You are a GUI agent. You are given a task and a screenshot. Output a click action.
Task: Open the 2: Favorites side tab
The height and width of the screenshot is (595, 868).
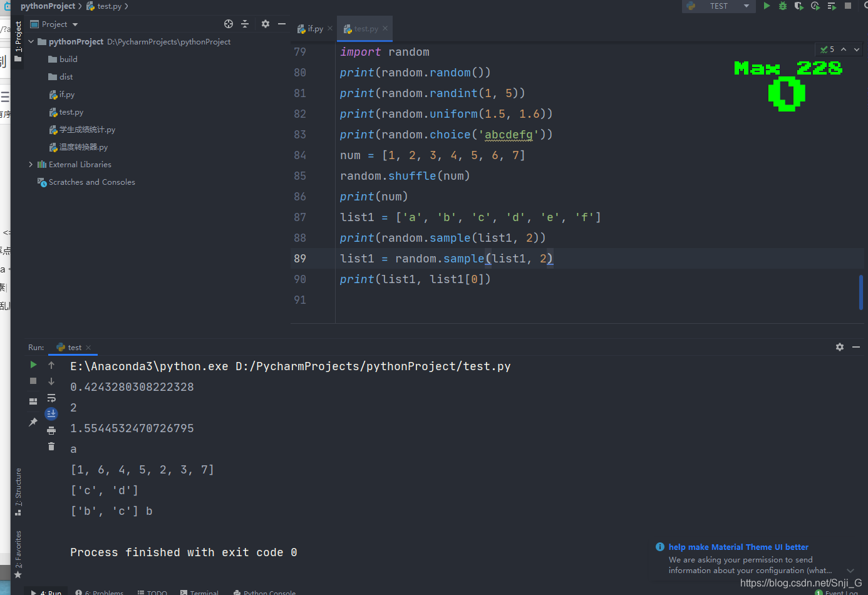pyautogui.click(x=18, y=554)
